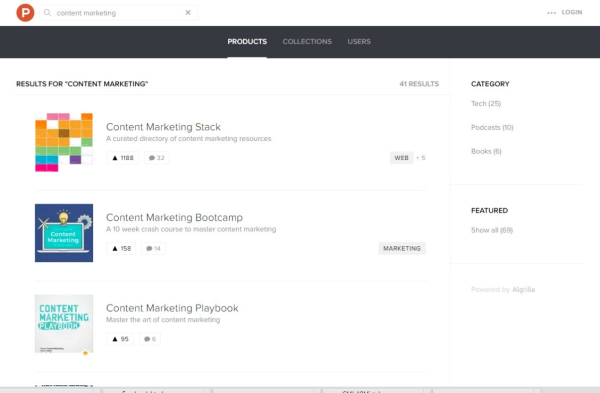
Task: Filter by the Books (6) category
Action: 486,151
